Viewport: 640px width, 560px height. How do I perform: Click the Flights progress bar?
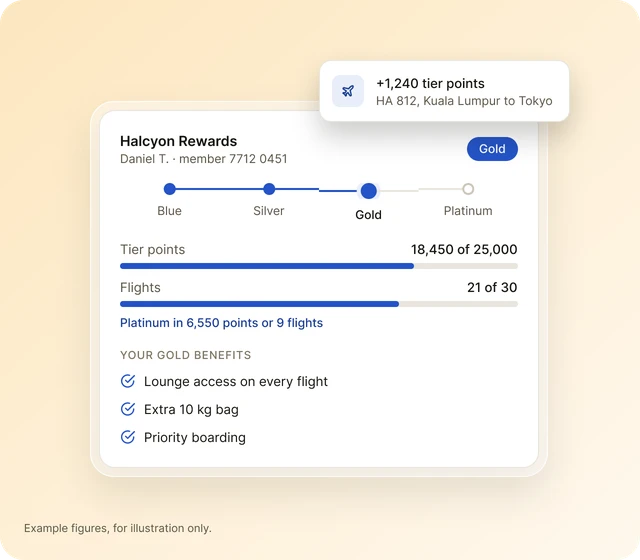coord(319,304)
